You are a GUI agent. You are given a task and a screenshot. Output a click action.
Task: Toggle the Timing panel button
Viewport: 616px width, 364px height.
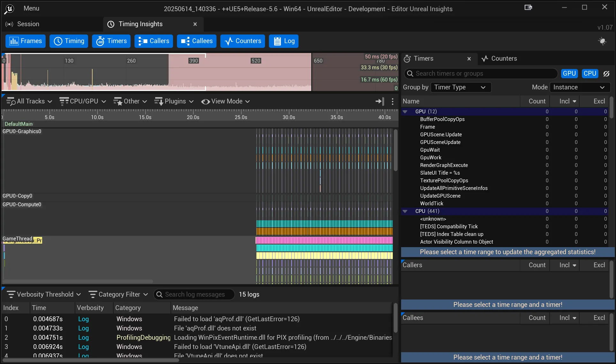click(x=69, y=41)
